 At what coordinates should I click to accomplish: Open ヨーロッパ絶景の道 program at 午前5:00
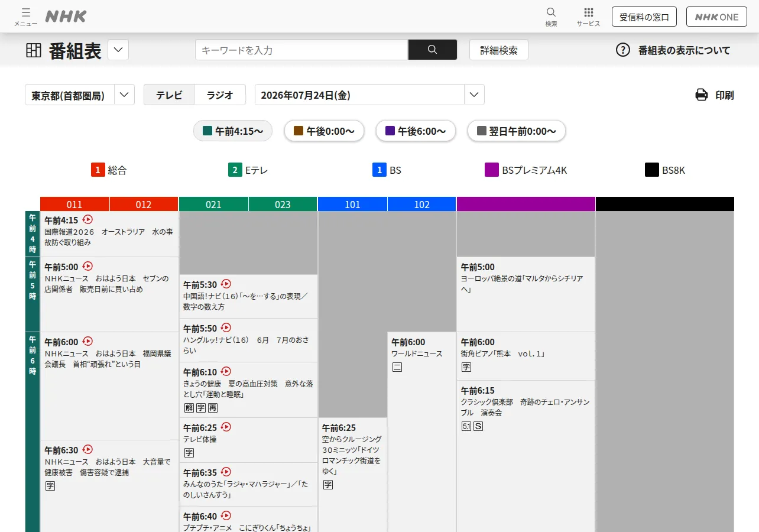526,294
